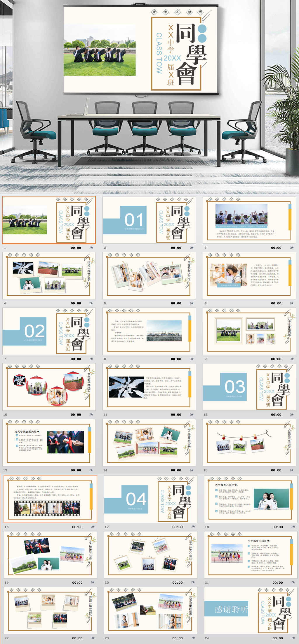Click the transition star icon under slide 1
This screenshot has width=299, height=644.
(91, 248)
